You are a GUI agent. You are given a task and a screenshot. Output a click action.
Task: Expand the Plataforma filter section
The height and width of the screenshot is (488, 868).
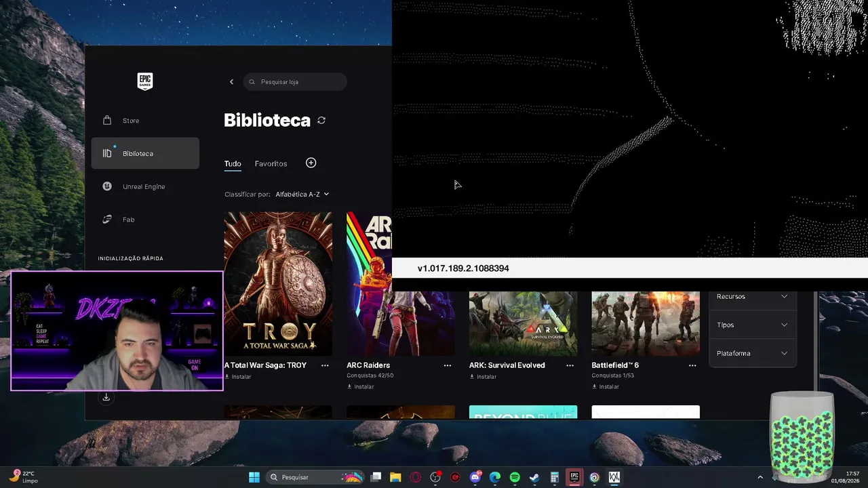pos(752,353)
